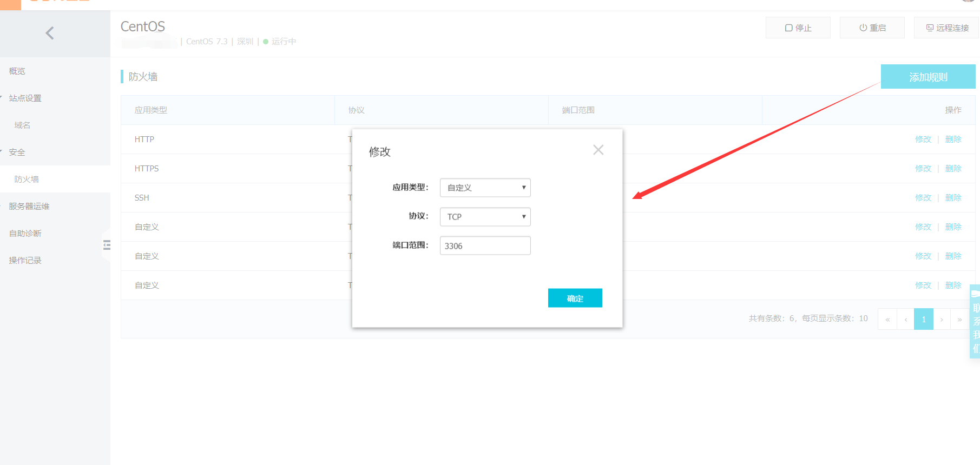
Task: Click the 重启 restart button
Action: coord(872,28)
